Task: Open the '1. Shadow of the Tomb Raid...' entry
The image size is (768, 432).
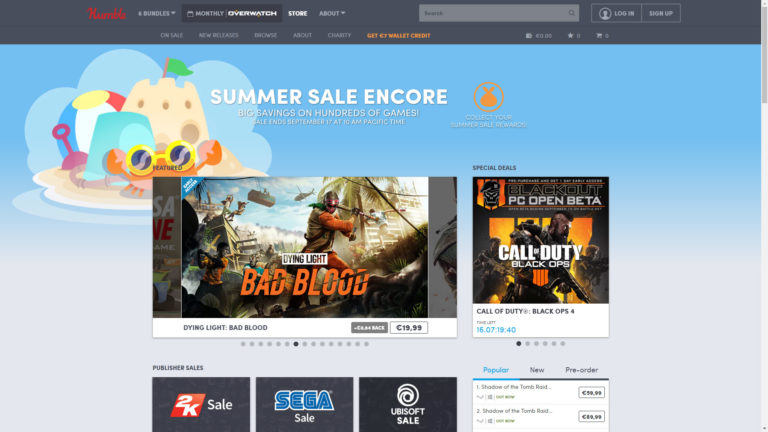Action: pos(514,387)
